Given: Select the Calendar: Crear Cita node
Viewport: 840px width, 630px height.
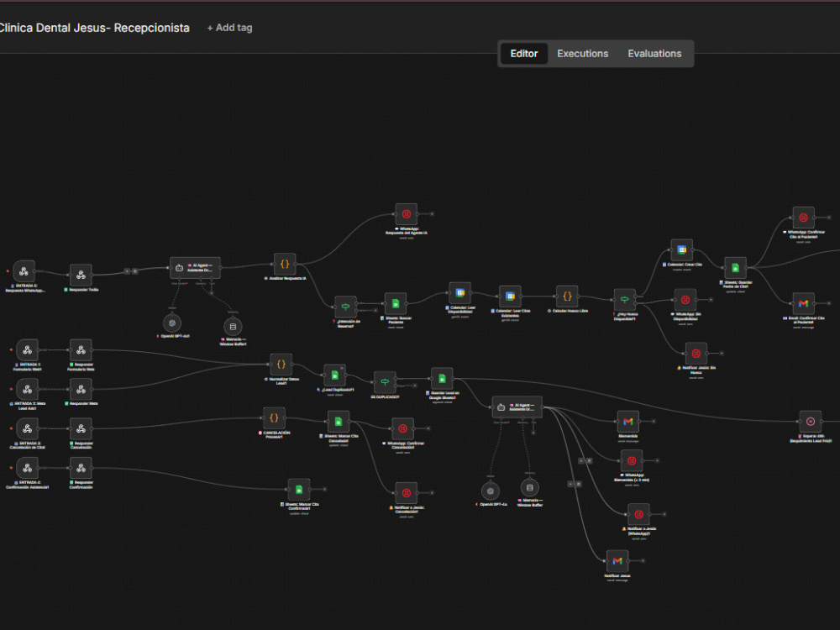Looking at the screenshot, I should (681, 250).
